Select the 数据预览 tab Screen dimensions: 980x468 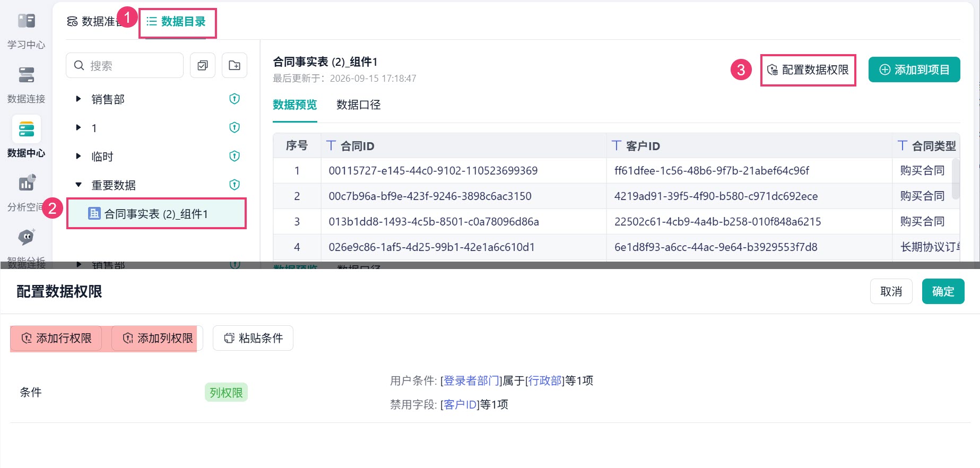(295, 105)
